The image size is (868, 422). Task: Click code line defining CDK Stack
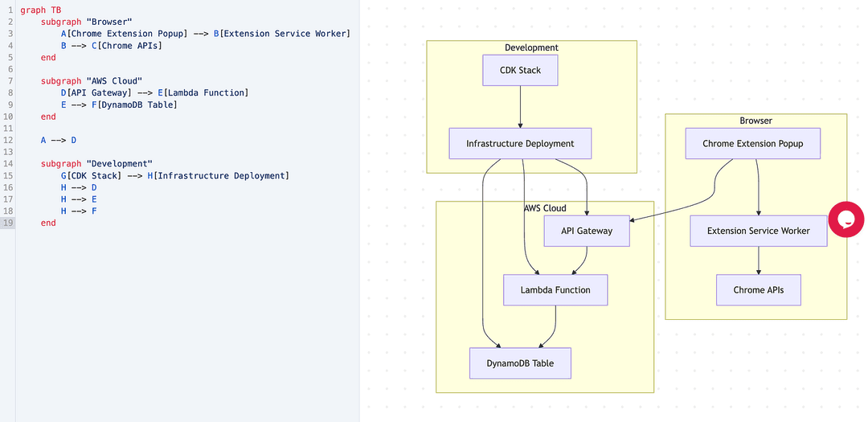175,175
